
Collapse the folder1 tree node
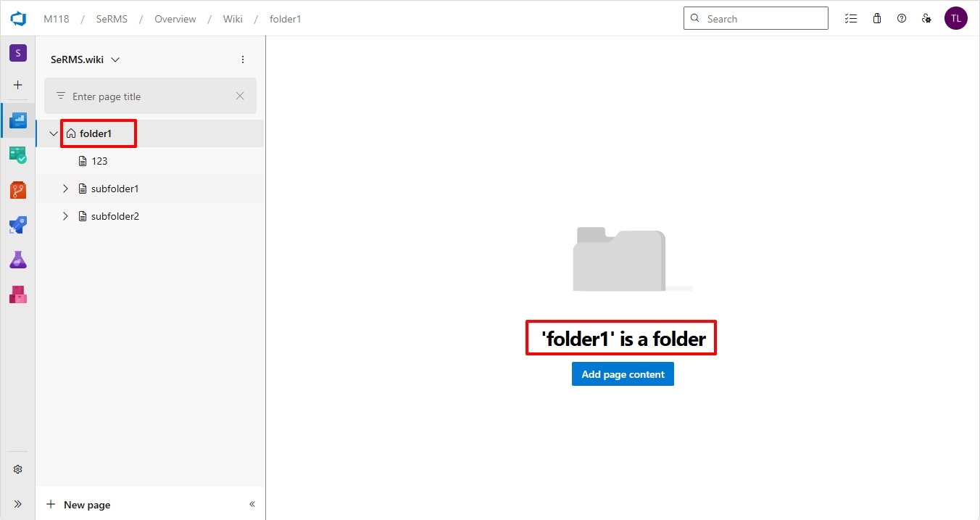point(54,133)
